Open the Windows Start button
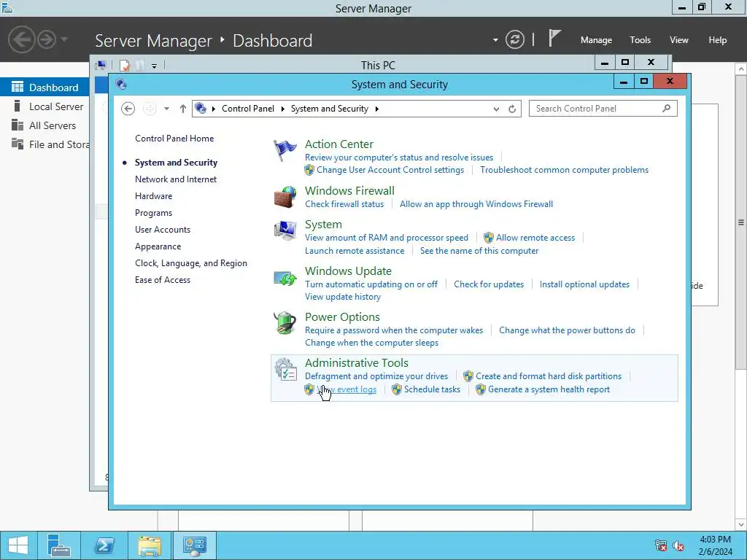 click(x=18, y=545)
